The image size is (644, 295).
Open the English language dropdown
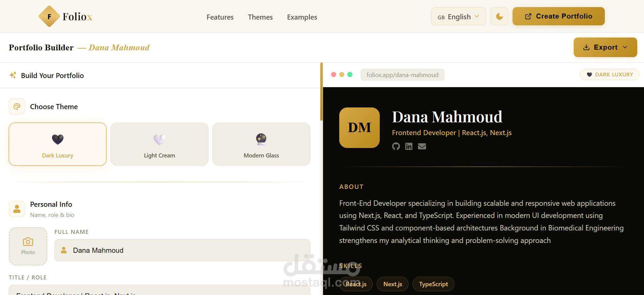pos(459,16)
